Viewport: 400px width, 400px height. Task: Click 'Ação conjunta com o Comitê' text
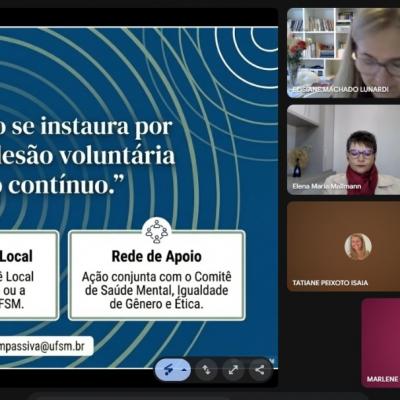[x=157, y=277]
